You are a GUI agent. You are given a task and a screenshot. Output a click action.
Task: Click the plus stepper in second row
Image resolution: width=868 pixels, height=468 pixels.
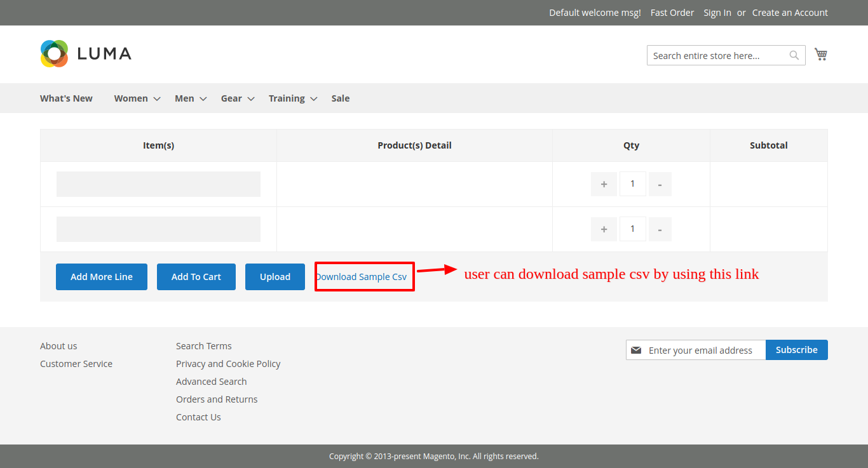tap(604, 229)
